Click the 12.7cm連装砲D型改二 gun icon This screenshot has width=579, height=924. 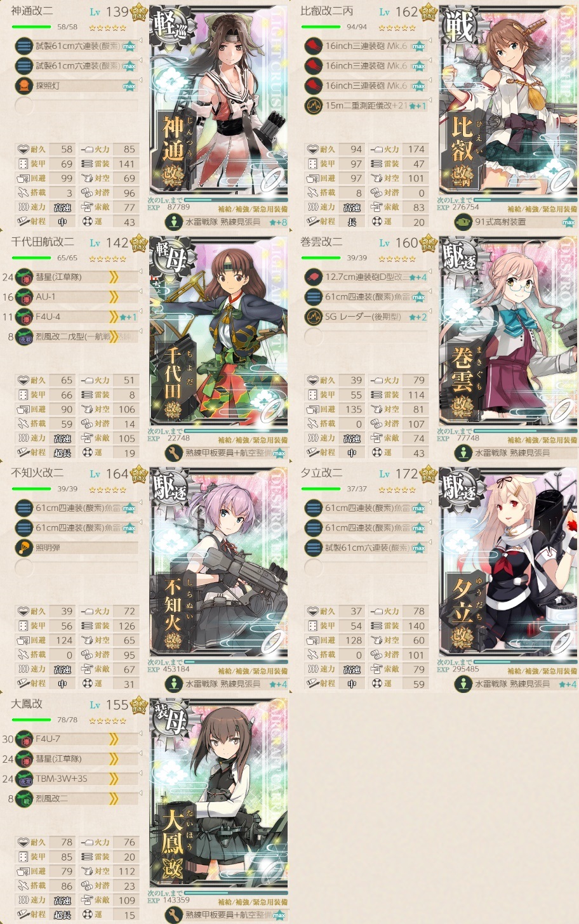[x=314, y=277]
